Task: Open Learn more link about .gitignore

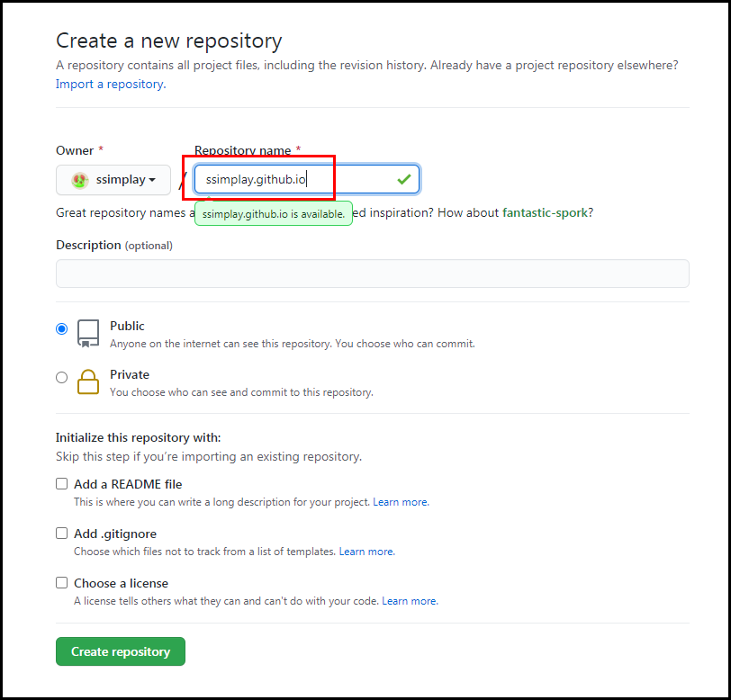Action: (x=367, y=552)
